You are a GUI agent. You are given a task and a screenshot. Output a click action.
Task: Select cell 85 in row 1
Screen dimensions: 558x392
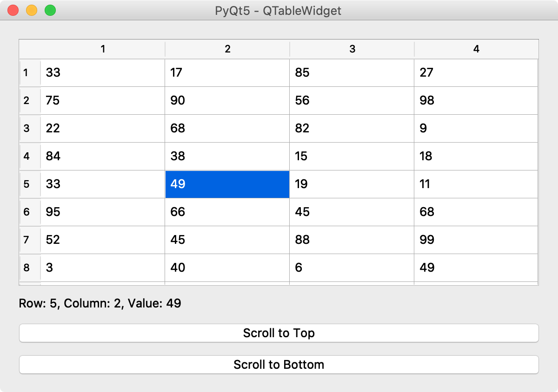[352, 73]
